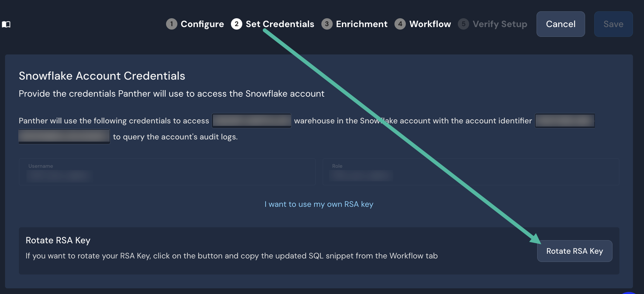644x294 pixels.
Task: Click the step 4 numbered circle
Action: click(x=400, y=24)
